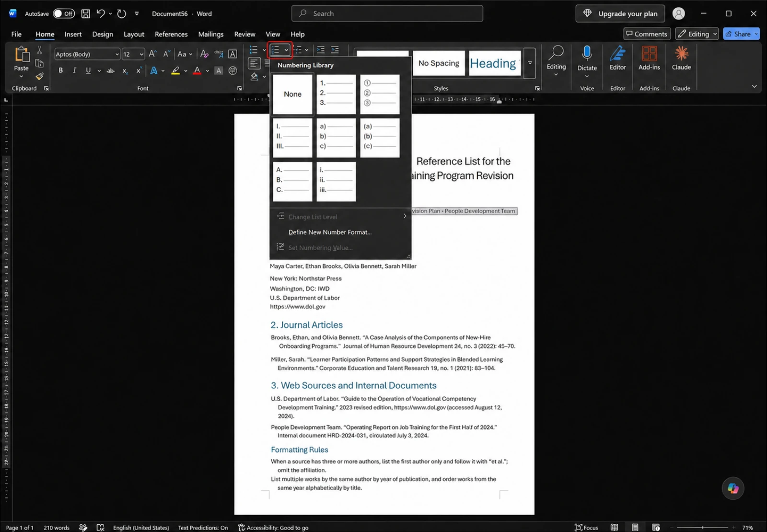
Task: Launch the Claude add-in
Action: pos(681,58)
